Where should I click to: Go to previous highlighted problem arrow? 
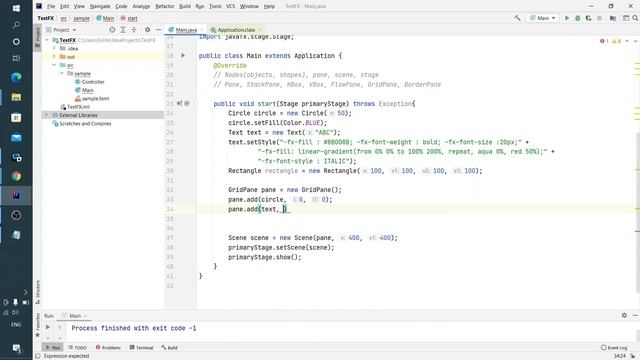[627, 41]
